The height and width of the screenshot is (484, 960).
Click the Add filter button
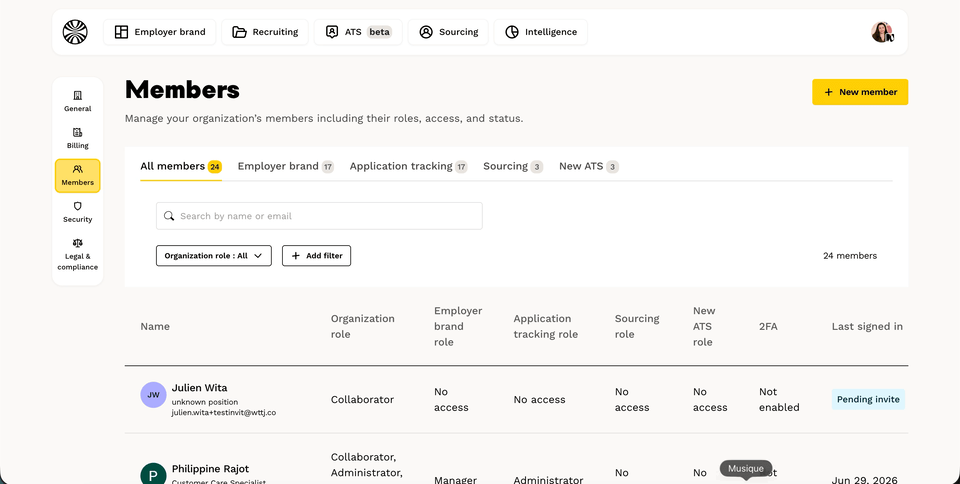coord(317,256)
